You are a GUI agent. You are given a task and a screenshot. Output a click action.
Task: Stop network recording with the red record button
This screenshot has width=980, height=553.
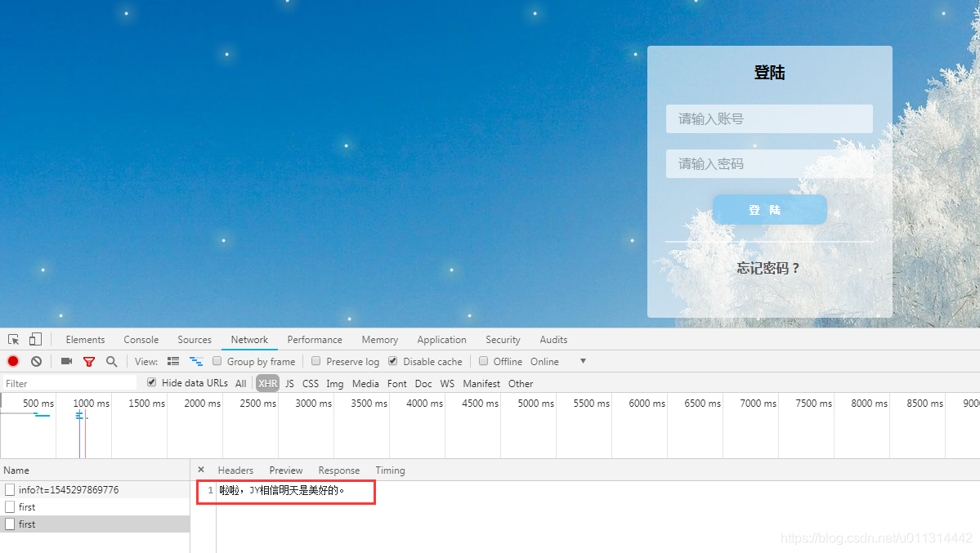[13, 361]
